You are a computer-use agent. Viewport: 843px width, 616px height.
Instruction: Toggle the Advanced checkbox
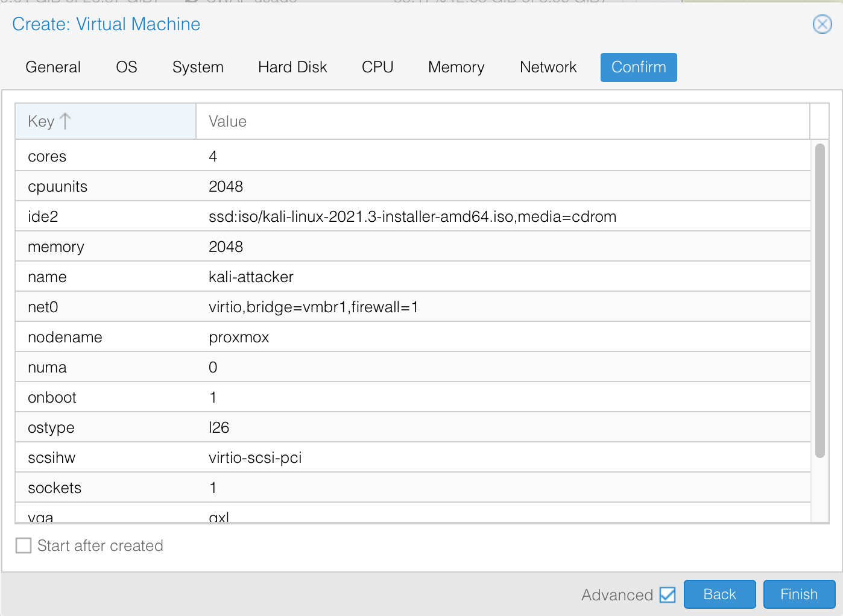pos(668,595)
